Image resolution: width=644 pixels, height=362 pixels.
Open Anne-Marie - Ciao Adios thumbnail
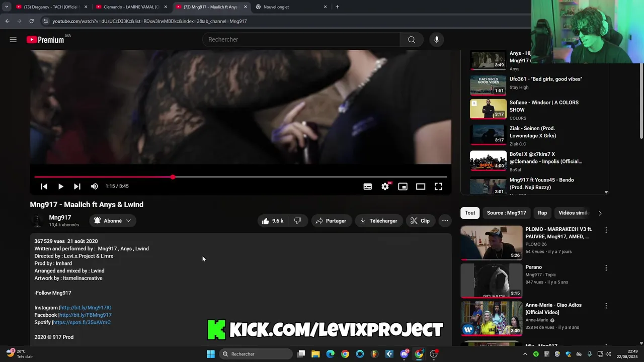coord(492,318)
